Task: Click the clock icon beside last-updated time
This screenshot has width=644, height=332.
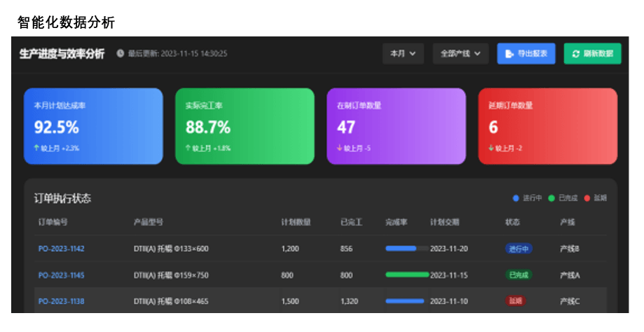Action: click(121, 54)
